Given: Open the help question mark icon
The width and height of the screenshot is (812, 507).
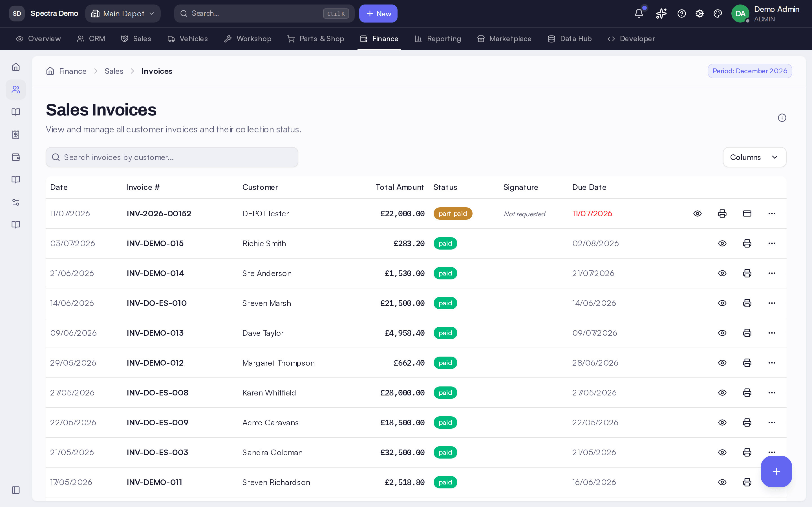Looking at the screenshot, I should [681, 14].
